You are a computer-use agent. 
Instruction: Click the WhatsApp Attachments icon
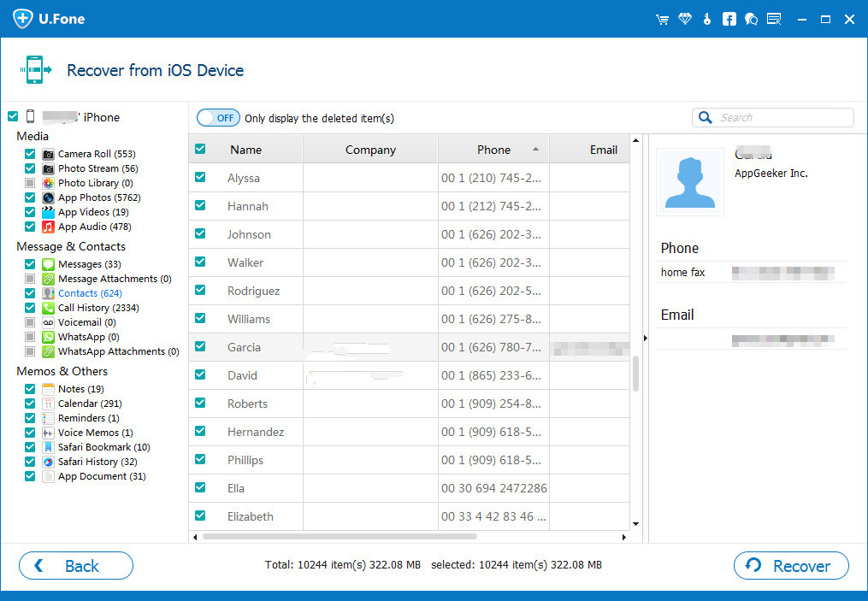pyautogui.click(x=48, y=351)
